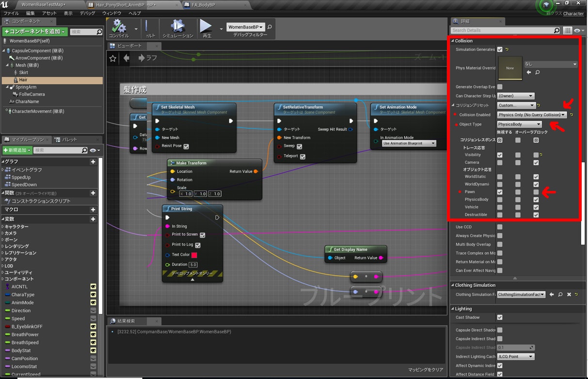Add a new macro with plus icon
588x379 pixels.
(93, 209)
